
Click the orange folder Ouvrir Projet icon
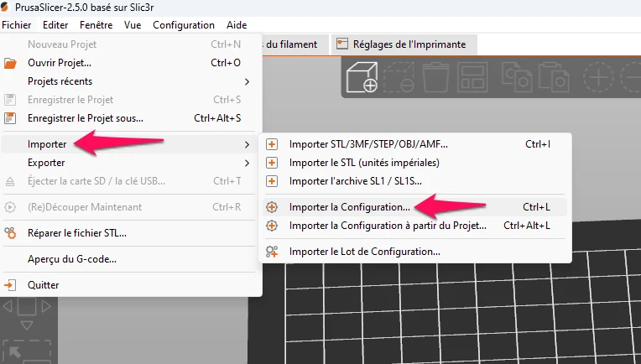10,63
